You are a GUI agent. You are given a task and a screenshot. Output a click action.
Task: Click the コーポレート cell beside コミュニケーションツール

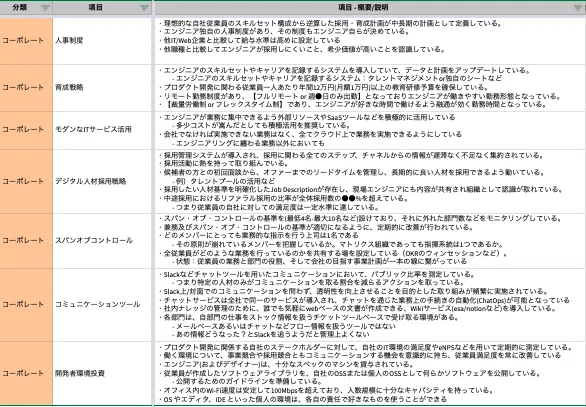tap(26, 304)
